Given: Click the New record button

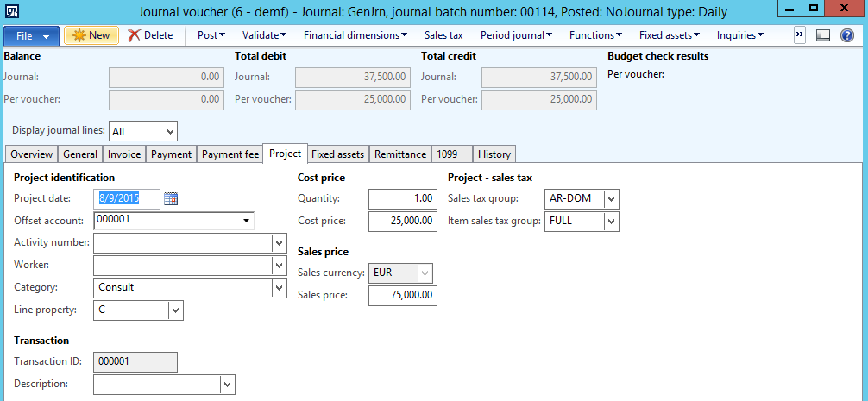Looking at the screenshot, I should pos(91,35).
